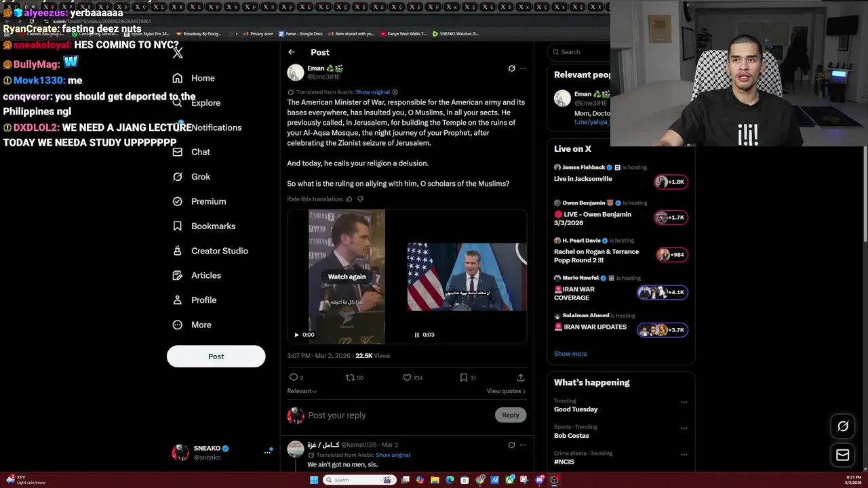This screenshot has height=488, width=868.
Task: Join James Fishback's Live in Jacksonville
Action: 583,179
